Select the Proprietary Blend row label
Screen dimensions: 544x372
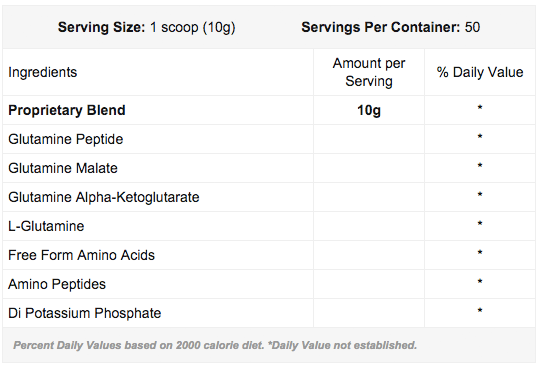(x=67, y=110)
